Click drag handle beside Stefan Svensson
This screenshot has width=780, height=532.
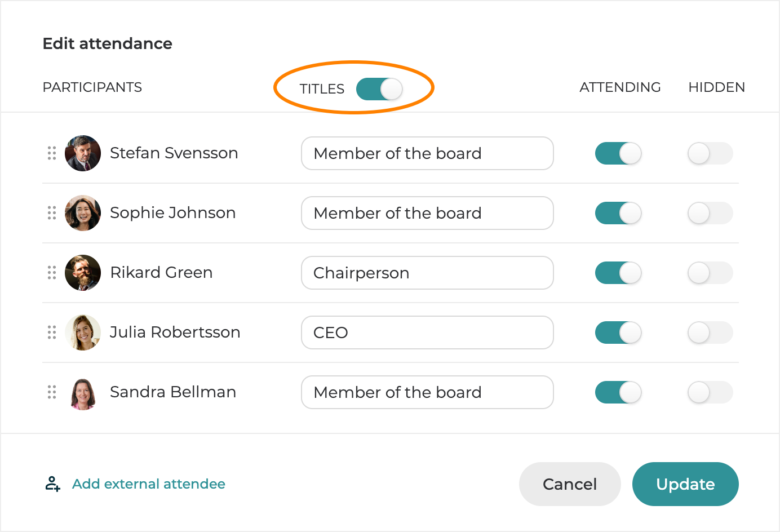coord(52,153)
